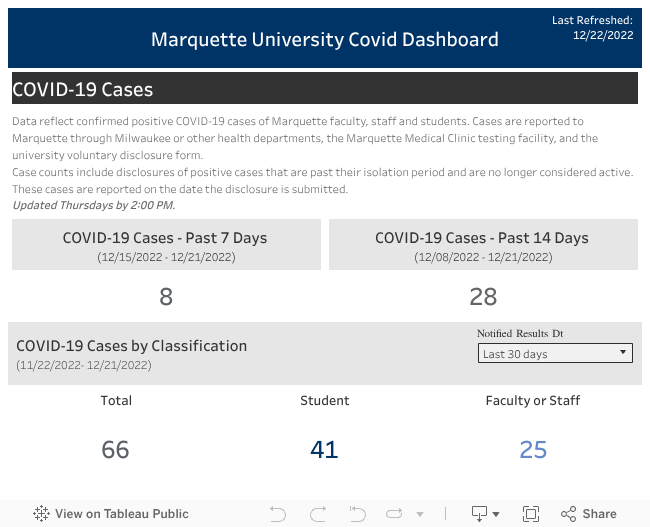Click the Download icon in toolbar

coord(481,514)
